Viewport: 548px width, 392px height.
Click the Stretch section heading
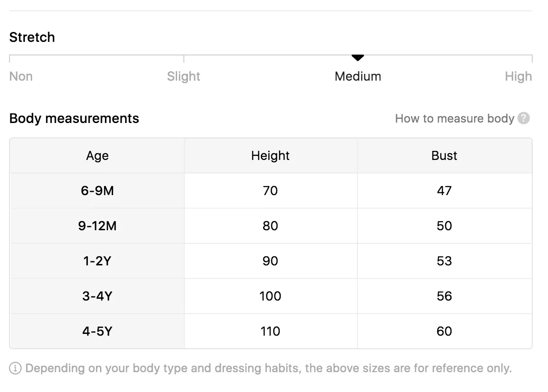tap(32, 37)
